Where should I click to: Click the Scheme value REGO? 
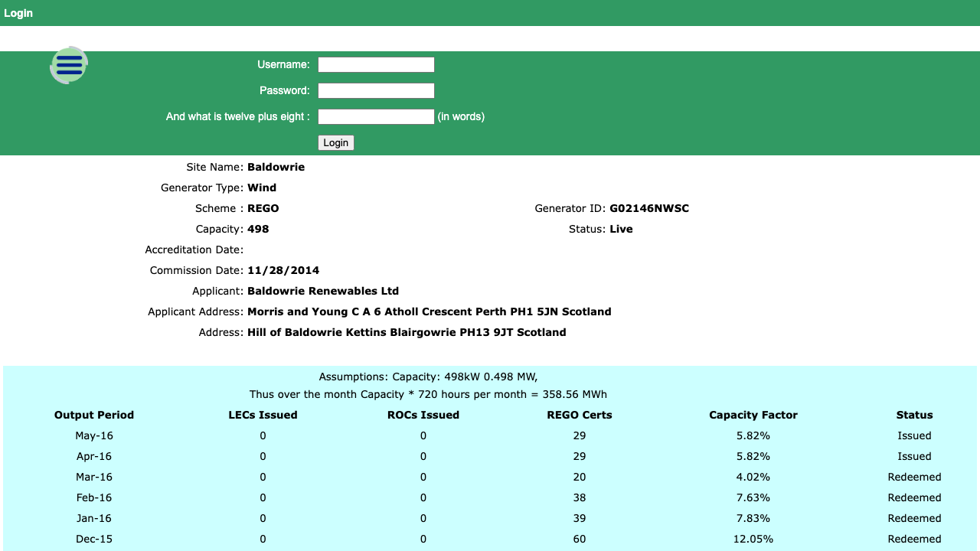pyautogui.click(x=263, y=208)
